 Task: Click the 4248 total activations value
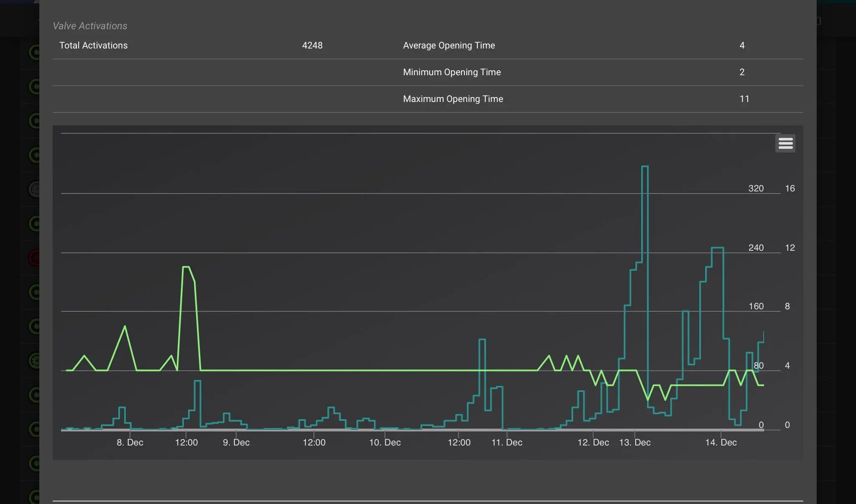point(312,45)
